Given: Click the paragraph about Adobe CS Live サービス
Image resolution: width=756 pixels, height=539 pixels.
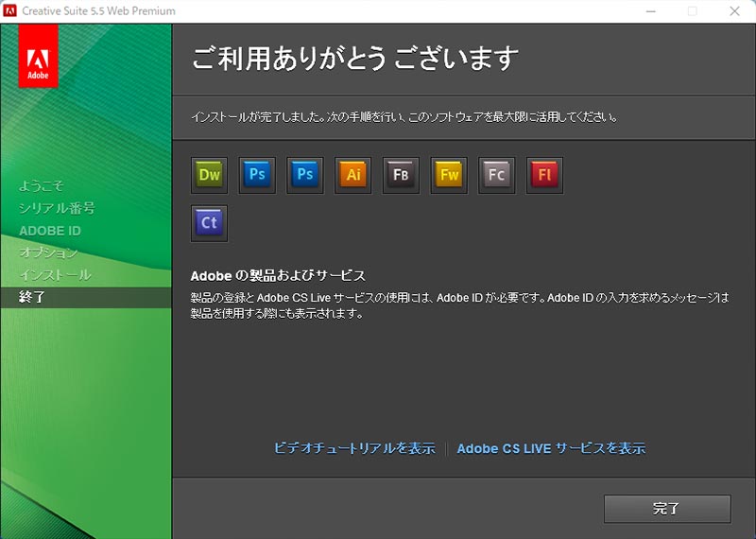Looking at the screenshot, I should tap(460, 305).
